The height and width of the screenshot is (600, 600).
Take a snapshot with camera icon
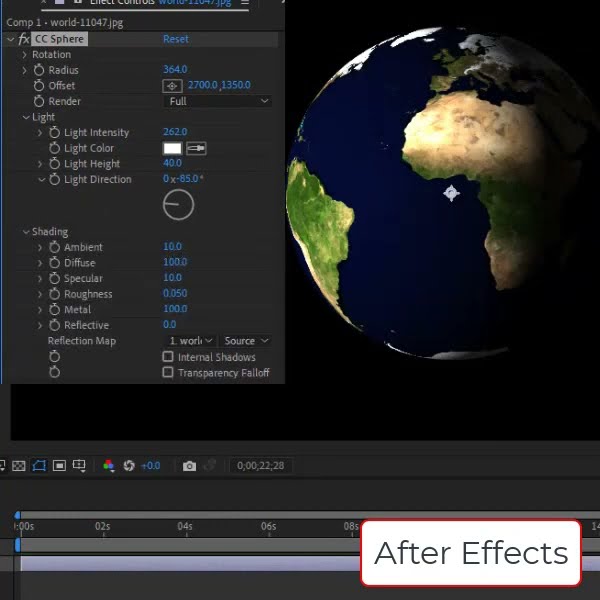189,466
